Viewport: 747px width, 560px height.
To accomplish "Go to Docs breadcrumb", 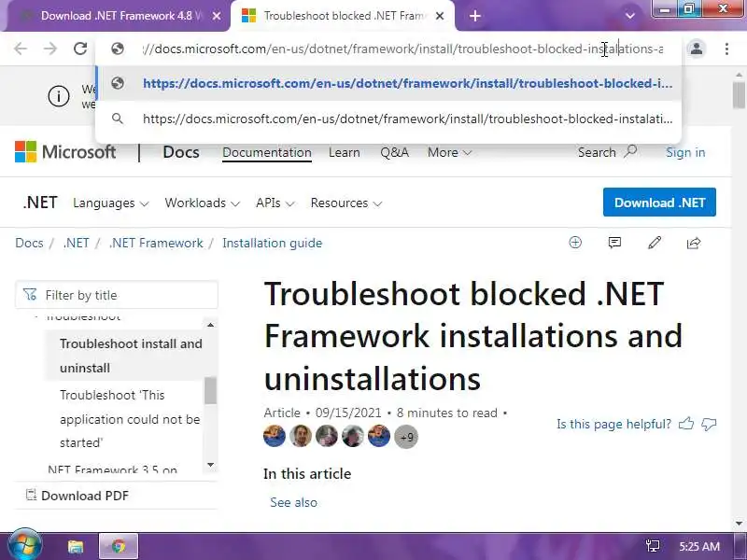I will [29, 243].
